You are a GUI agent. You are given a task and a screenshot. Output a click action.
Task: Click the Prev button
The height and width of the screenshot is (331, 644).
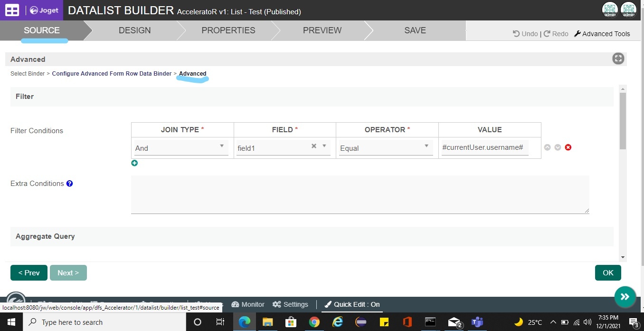[x=29, y=273]
